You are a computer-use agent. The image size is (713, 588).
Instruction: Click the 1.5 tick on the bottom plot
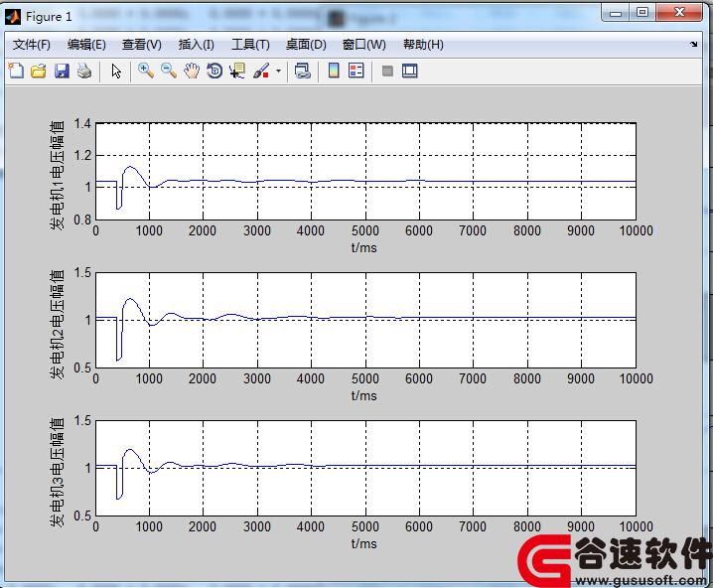pos(82,421)
